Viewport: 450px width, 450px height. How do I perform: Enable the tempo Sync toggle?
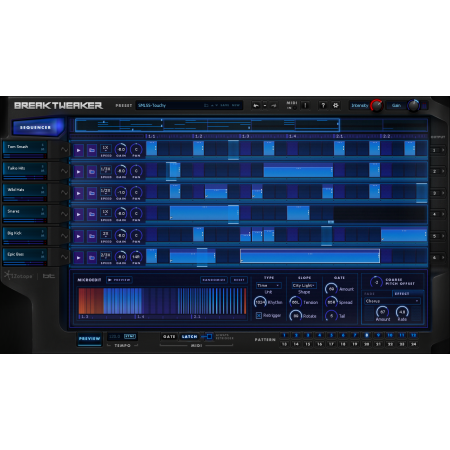[130, 337]
